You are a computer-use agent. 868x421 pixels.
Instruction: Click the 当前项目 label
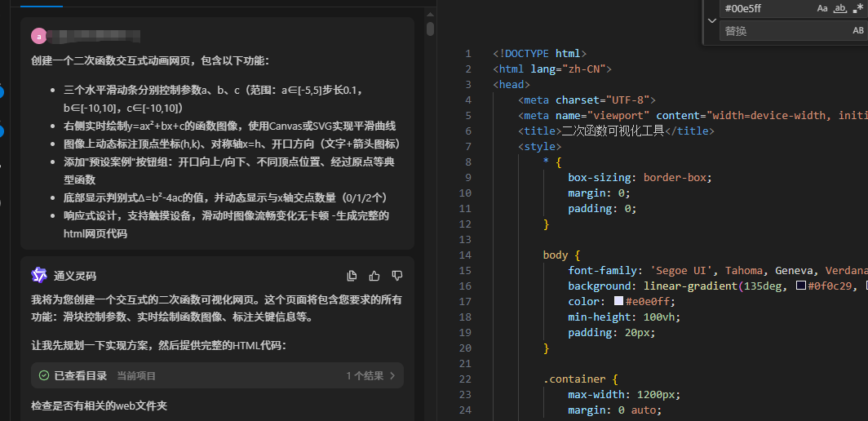(x=136, y=376)
